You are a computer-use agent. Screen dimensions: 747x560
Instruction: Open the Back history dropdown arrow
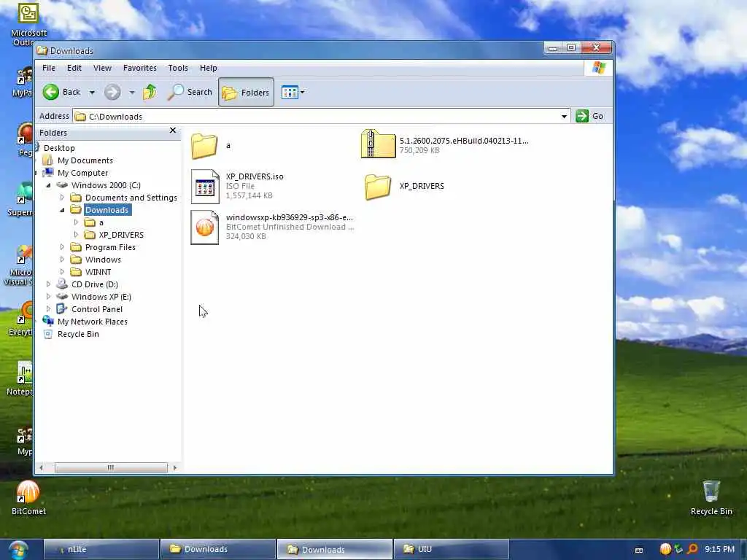92,93
